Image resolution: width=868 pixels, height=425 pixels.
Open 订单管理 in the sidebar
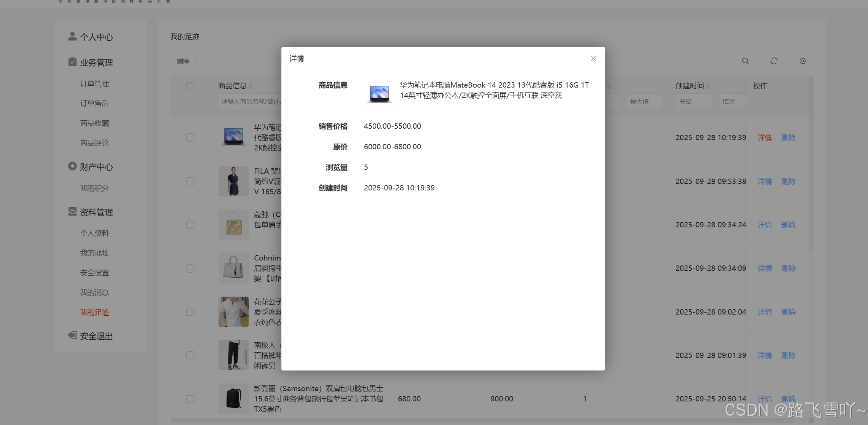tap(94, 84)
